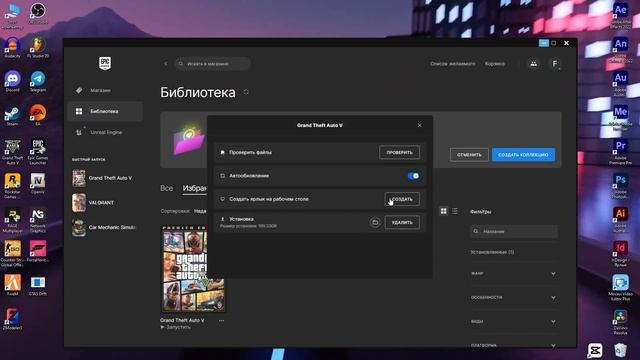Open installation folder icon next to УДАЛИТЬ

tap(375, 222)
